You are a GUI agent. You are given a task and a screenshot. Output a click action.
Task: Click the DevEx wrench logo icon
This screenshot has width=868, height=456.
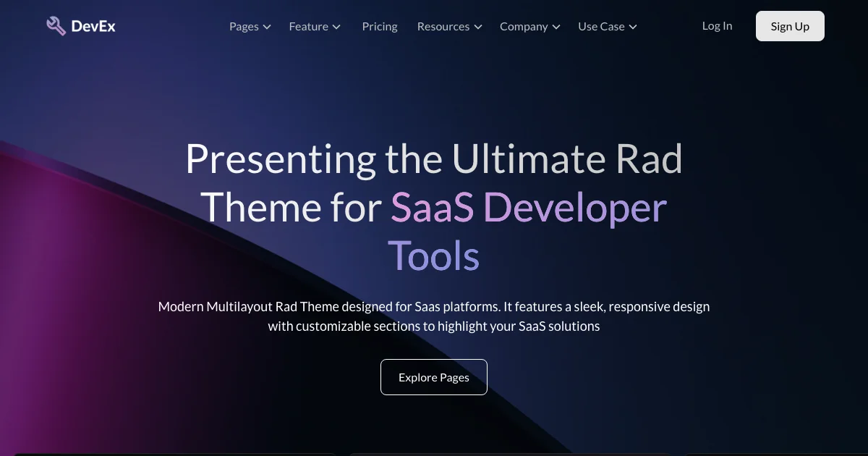[x=56, y=26]
